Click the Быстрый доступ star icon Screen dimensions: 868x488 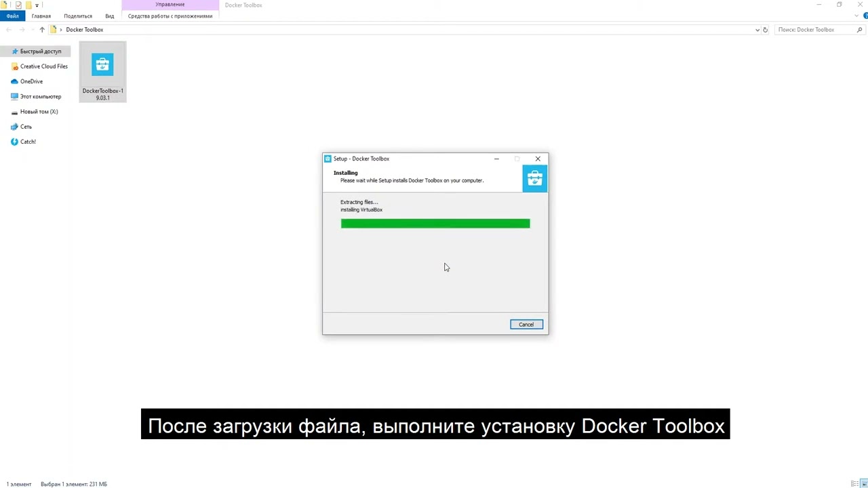tap(15, 52)
